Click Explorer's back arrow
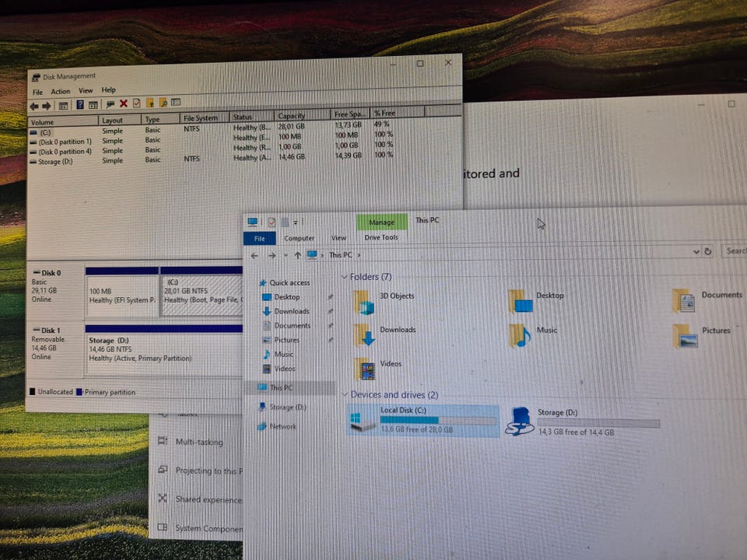 coord(254,256)
